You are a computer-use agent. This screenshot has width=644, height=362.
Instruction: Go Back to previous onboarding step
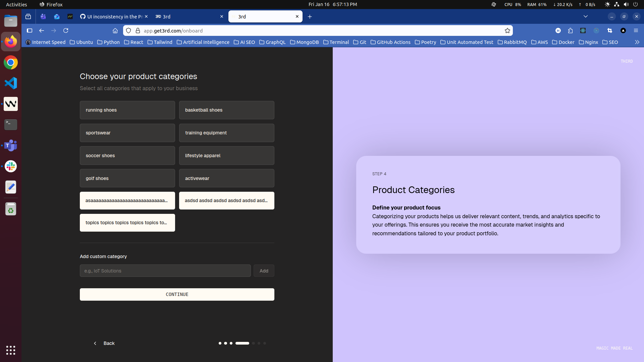pyautogui.click(x=104, y=343)
